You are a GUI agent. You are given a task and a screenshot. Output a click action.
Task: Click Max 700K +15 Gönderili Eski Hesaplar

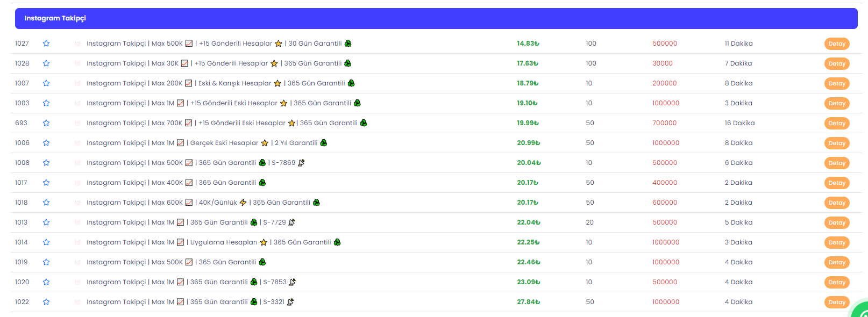tap(227, 123)
